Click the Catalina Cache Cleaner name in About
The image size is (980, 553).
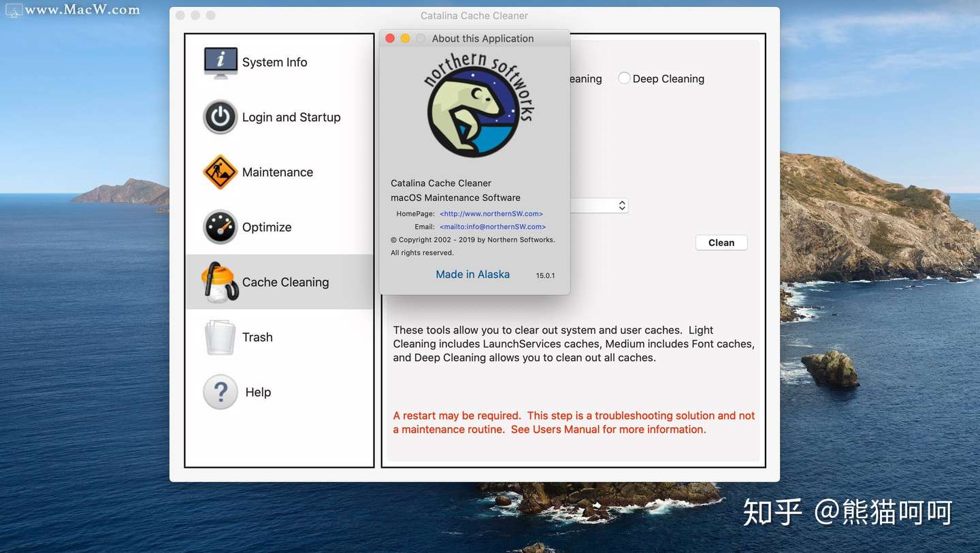pos(441,183)
